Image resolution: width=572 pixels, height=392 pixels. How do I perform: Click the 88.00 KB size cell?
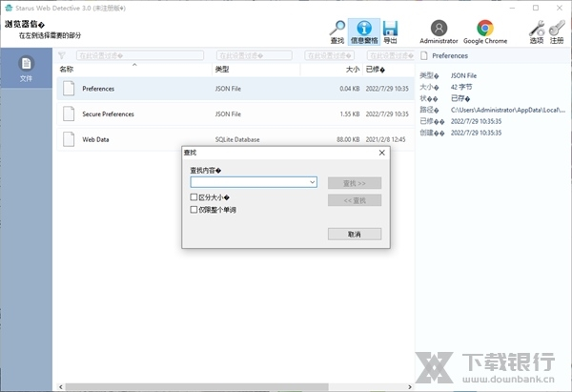pyautogui.click(x=348, y=139)
